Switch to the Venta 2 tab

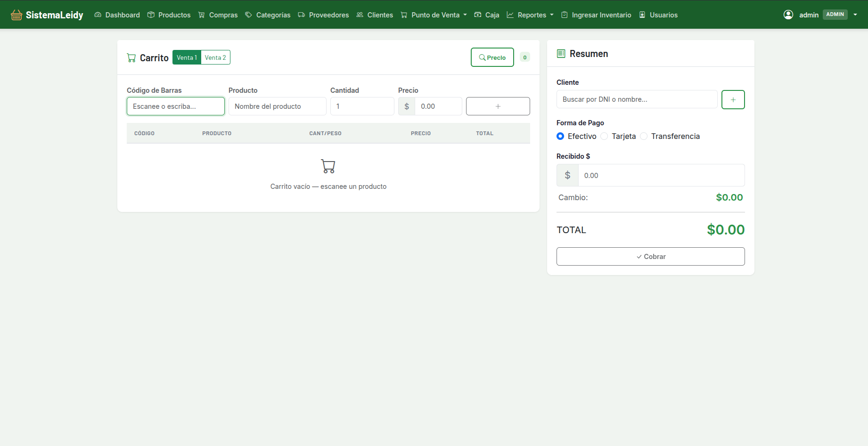215,57
